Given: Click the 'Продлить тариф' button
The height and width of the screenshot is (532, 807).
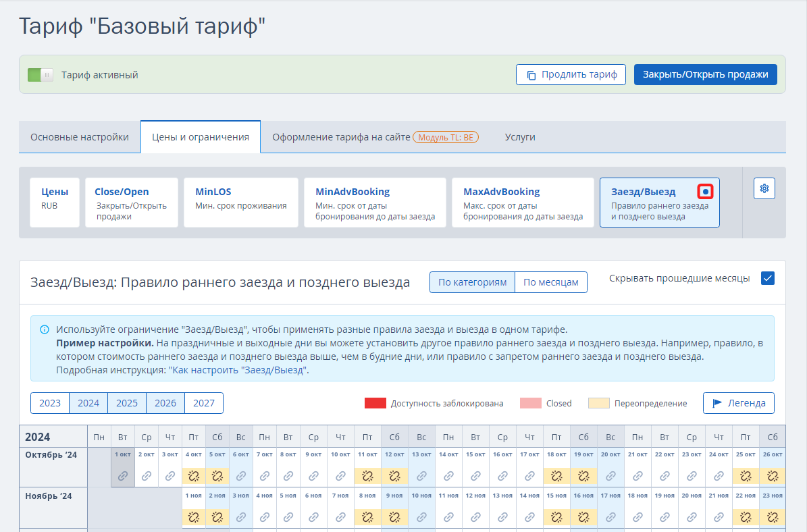Looking at the screenshot, I should pos(571,74).
